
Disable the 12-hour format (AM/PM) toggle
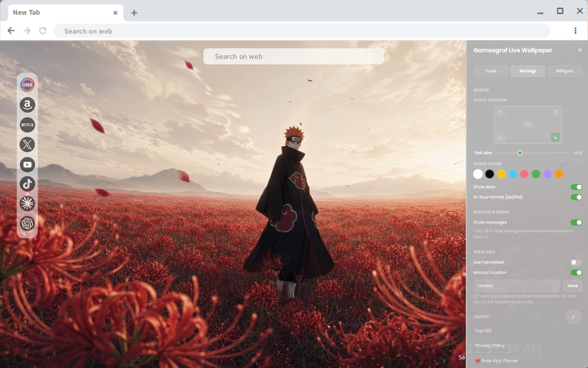(577, 197)
